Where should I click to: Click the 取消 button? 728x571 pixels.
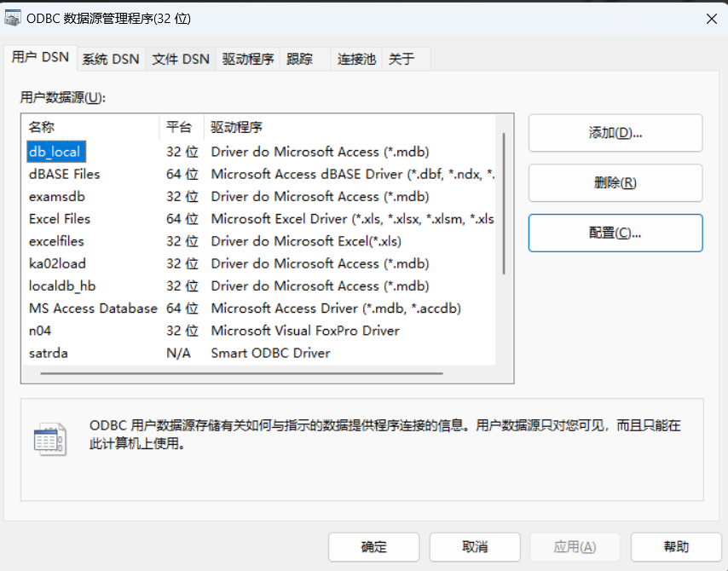tap(475, 547)
